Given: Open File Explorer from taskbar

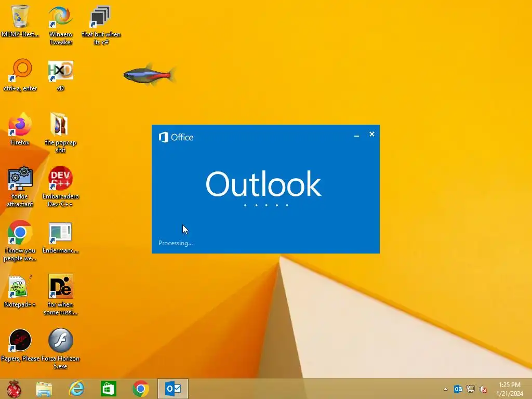Looking at the screenshot, I should point(44,389).
